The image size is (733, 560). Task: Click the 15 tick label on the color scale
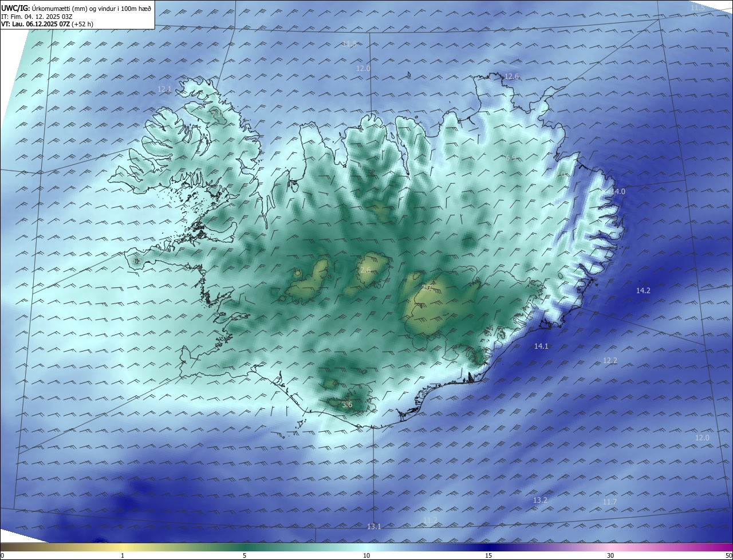[488, 555]
